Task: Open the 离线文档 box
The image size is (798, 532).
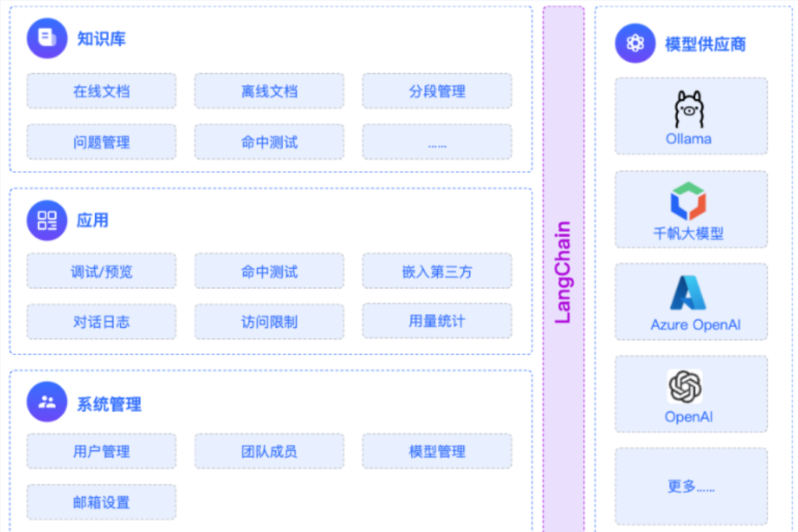Action: [269, 91]
